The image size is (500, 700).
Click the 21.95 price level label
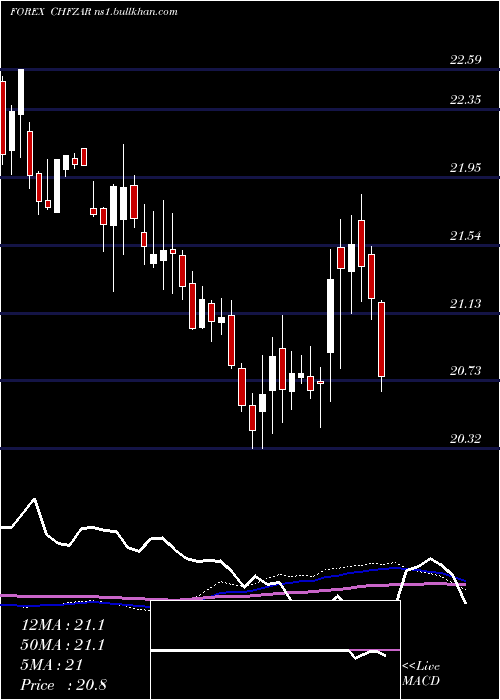click(x=466, y=168)
